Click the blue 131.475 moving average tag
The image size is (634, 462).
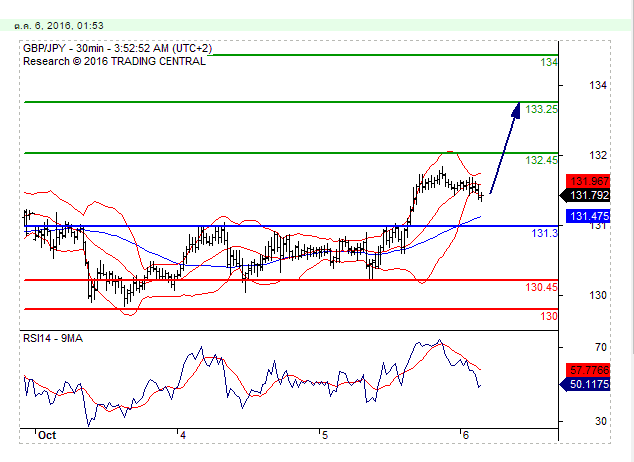click(x=588, y=216)
